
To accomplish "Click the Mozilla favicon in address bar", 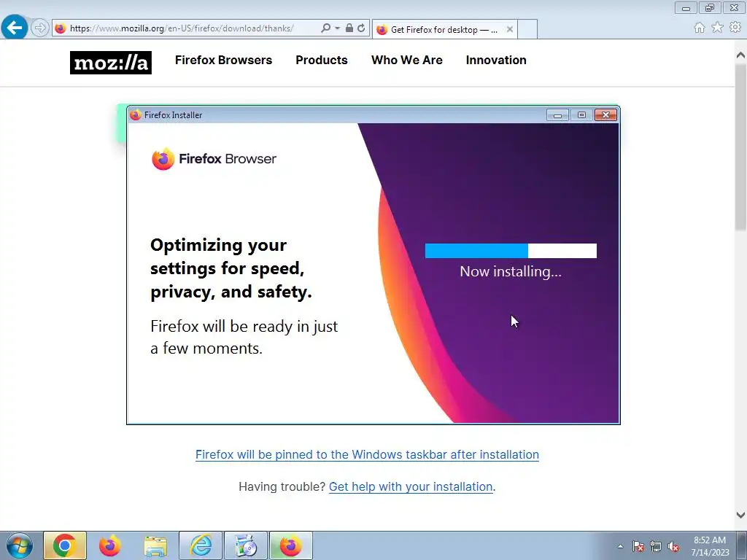I will (61, 28).
